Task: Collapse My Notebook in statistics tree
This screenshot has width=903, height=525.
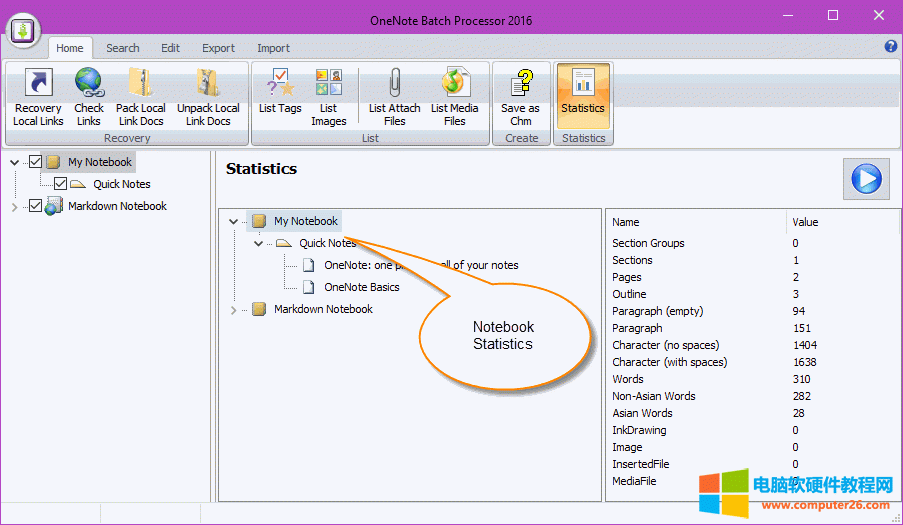Action: click(x=233, y=222)
